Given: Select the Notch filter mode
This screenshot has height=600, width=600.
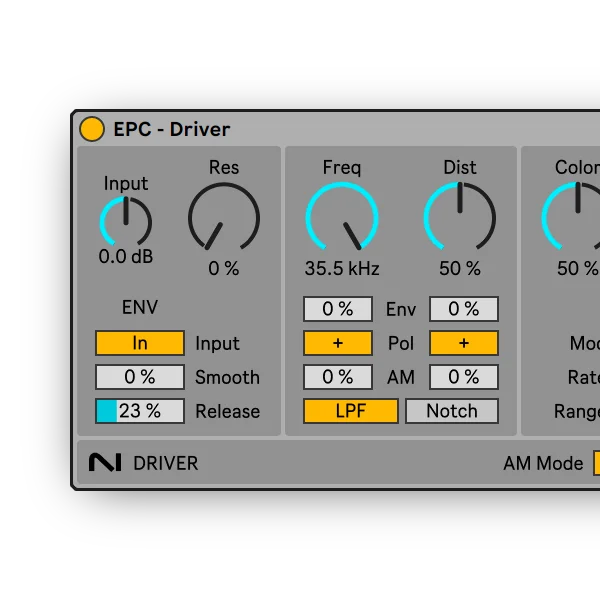Looking at the screenshot, I should click(x=452, y=411).
